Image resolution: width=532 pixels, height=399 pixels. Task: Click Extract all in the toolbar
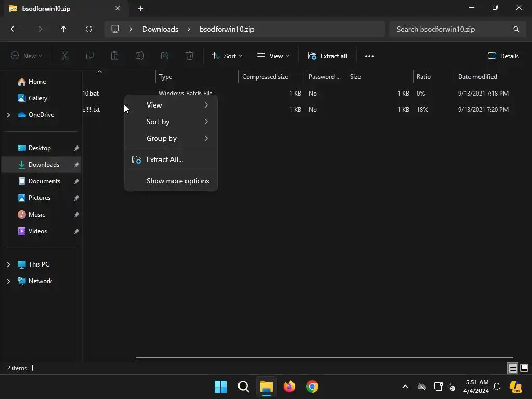coord(327,56)
